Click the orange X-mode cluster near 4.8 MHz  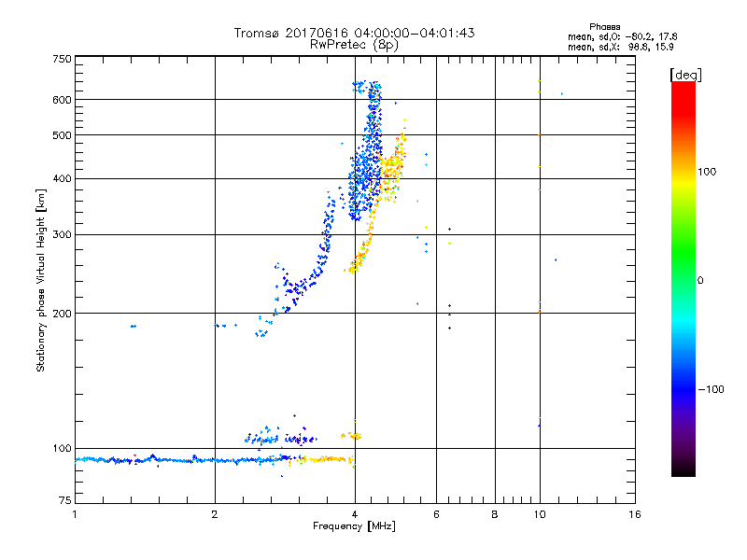point(392,167)
